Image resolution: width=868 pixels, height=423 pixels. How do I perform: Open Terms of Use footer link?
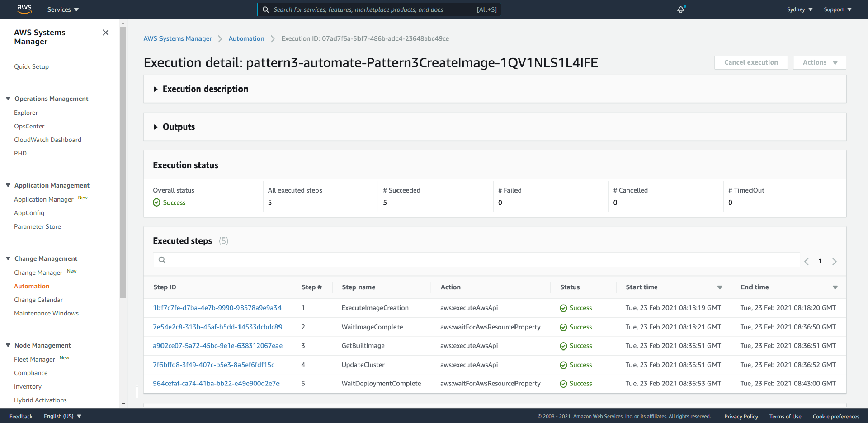click(x=785, y=416)
